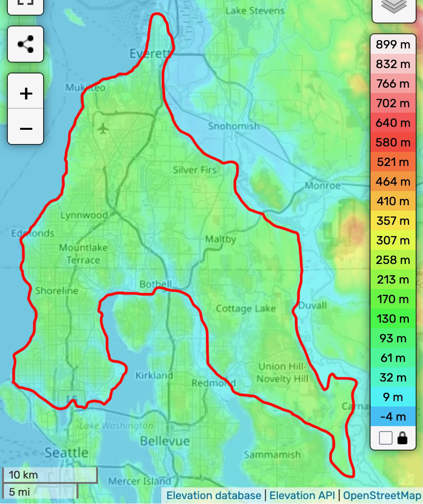Image resolution: width=423 pixels, height=504 pixels.
Task: Click the 10 km scale bar
Action: click(x=49, y=475)
